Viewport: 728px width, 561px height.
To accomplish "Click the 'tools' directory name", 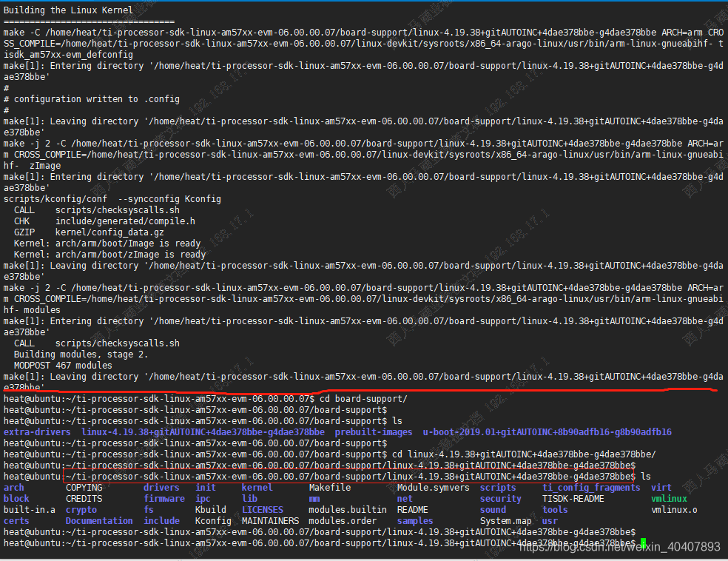I will pos(555,510).
